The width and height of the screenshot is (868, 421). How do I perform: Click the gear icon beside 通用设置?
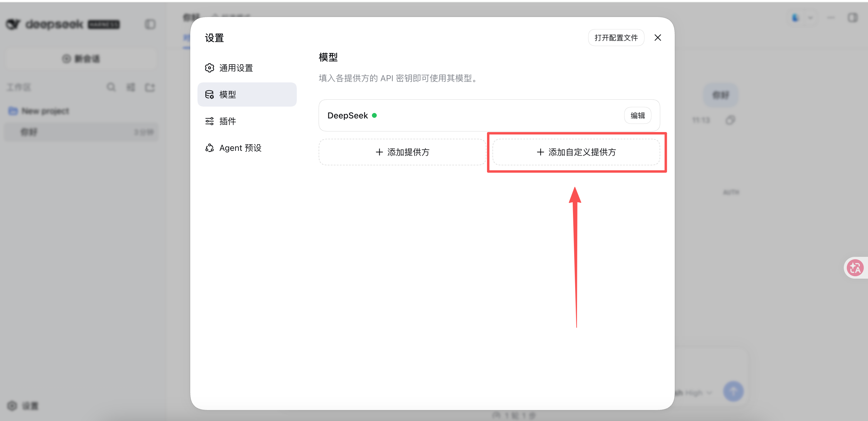point(210,68)
